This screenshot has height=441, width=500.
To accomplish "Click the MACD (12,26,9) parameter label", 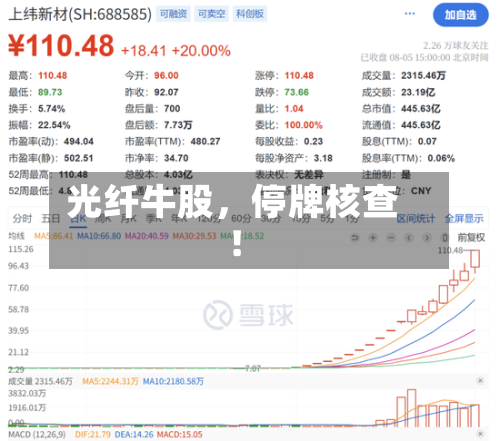I will tap(37, 434).
